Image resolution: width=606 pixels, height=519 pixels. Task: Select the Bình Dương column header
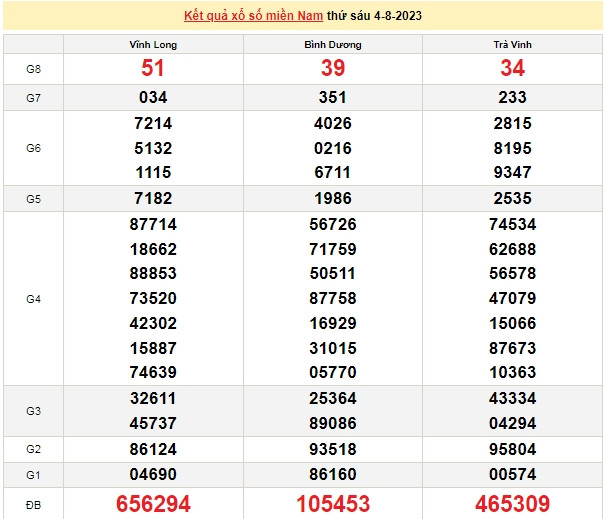332,46
